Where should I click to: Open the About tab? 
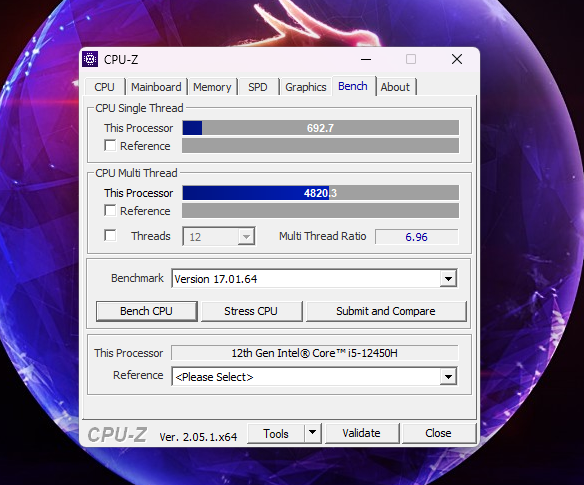[395, 87]
